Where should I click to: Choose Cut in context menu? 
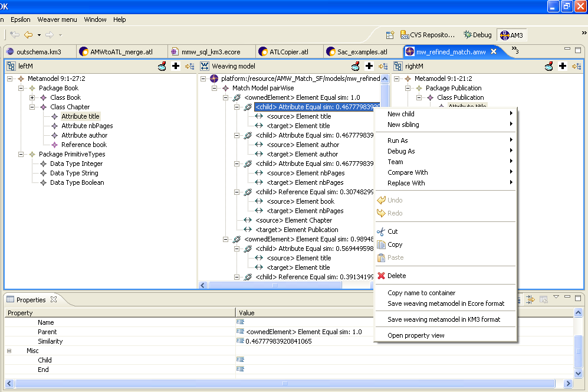coord(445,231)
